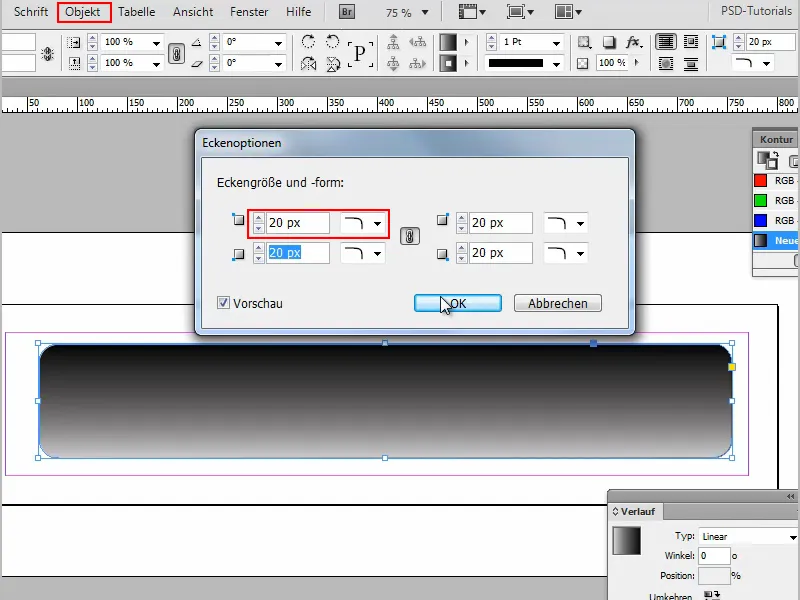The height and width of the screenshot is (600, 800).
Task: Click the drop shadow icon in the control panel
Action: click(x=608, y=42)
